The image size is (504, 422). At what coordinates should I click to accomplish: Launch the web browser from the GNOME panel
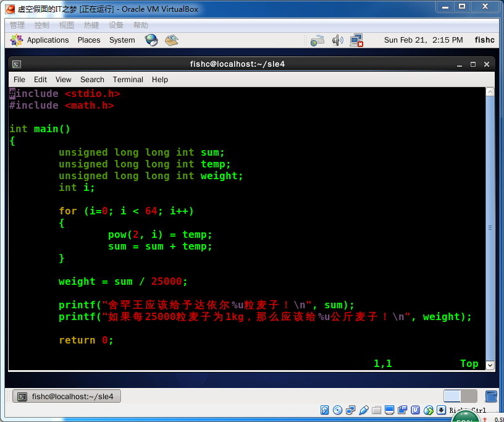(151, 40)
